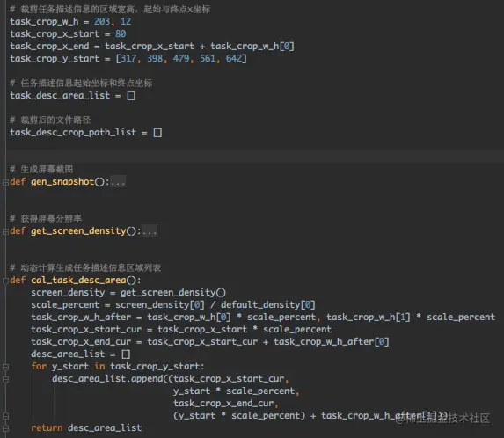Screen dimensions: 504x438
Task: Click the comment above task_desc_crop_path_list
Action: click(50, 120)
